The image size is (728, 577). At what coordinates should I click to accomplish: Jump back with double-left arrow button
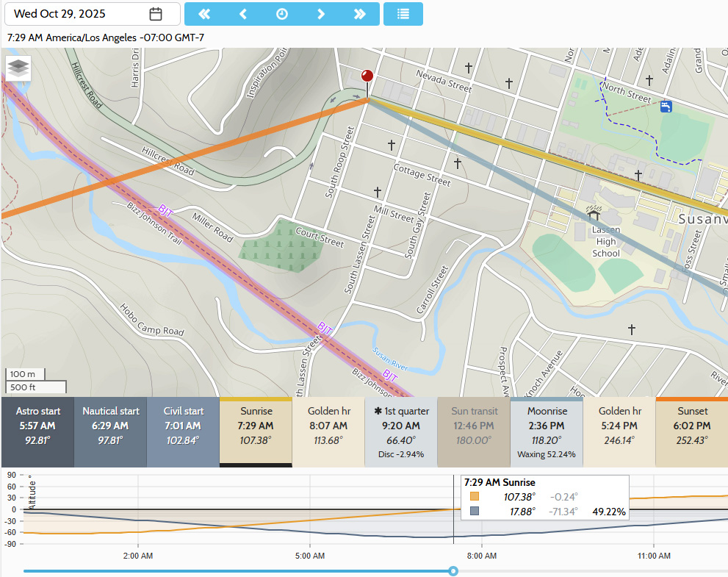[x=204, y=14]
